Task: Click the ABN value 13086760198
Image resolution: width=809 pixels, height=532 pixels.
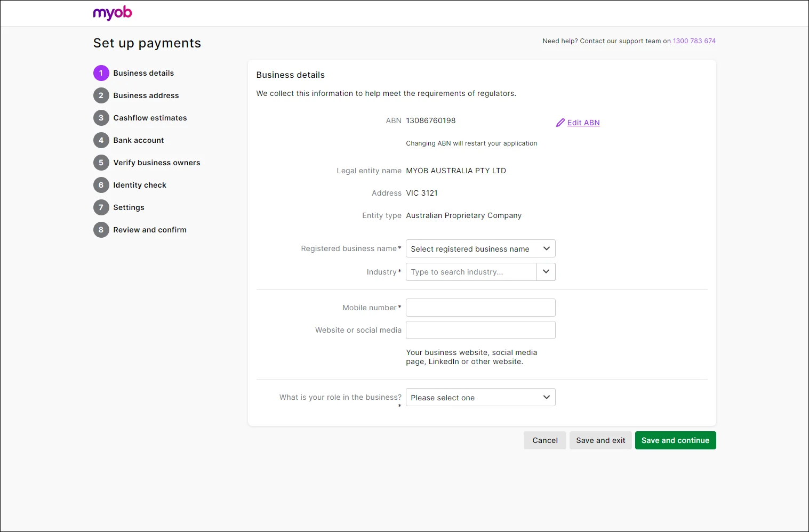Action: [431, 120]
